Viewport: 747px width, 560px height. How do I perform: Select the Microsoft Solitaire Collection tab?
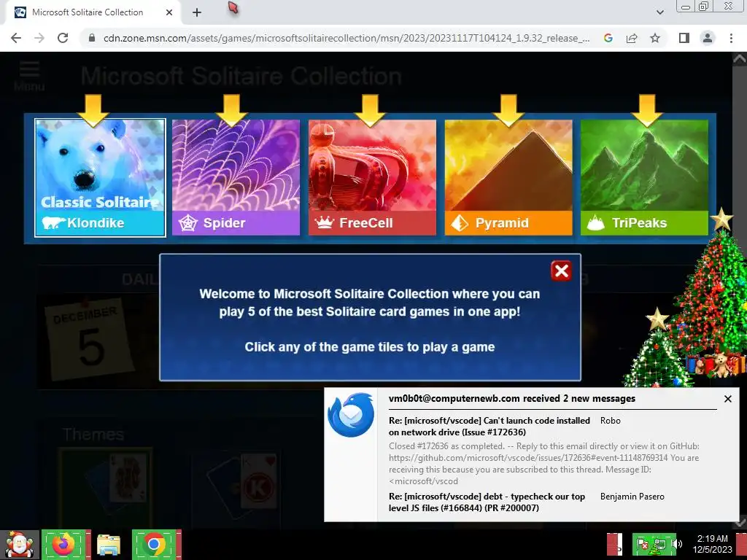pyautogui.click(x=93, y=12)
